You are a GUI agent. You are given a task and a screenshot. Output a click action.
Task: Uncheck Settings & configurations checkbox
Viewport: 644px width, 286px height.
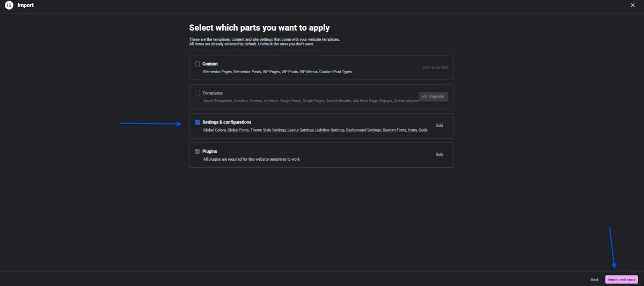(197, 122)
